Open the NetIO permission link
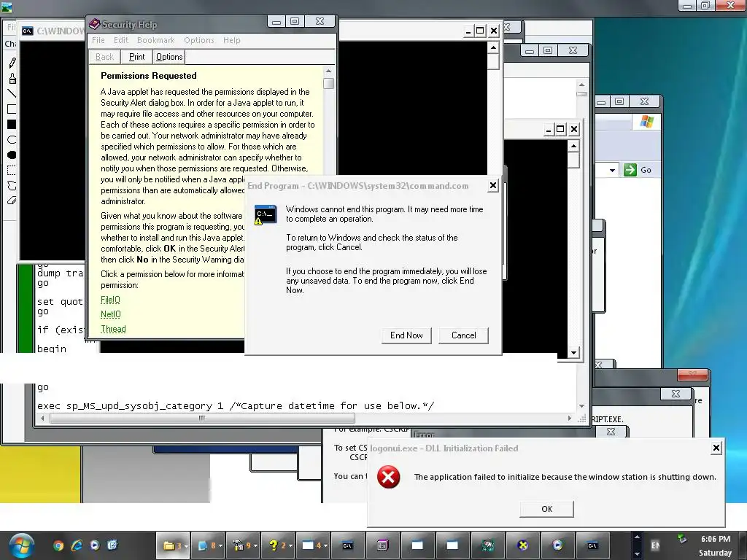 111,314
